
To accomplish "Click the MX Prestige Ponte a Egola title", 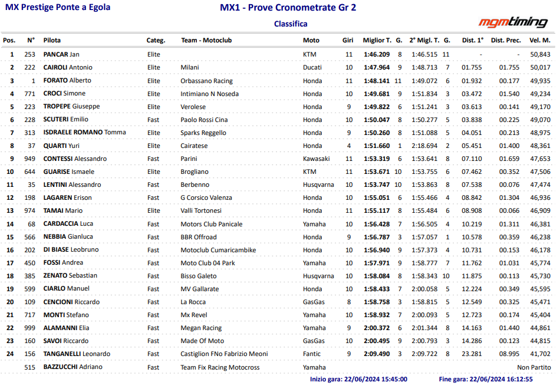I will (58, 7).
